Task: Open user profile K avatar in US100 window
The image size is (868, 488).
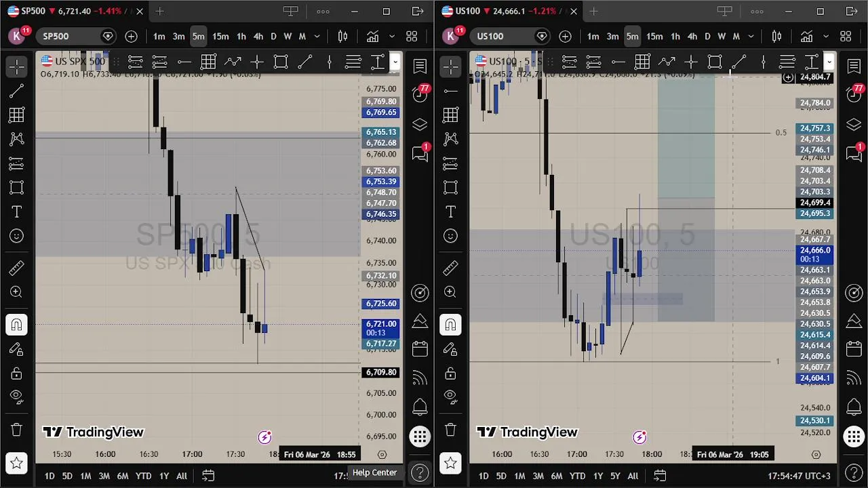Action: coord(450,37)
